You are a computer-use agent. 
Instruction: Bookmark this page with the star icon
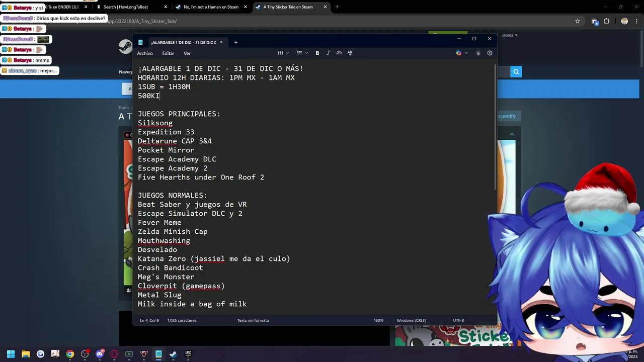[x=578, y=21]
